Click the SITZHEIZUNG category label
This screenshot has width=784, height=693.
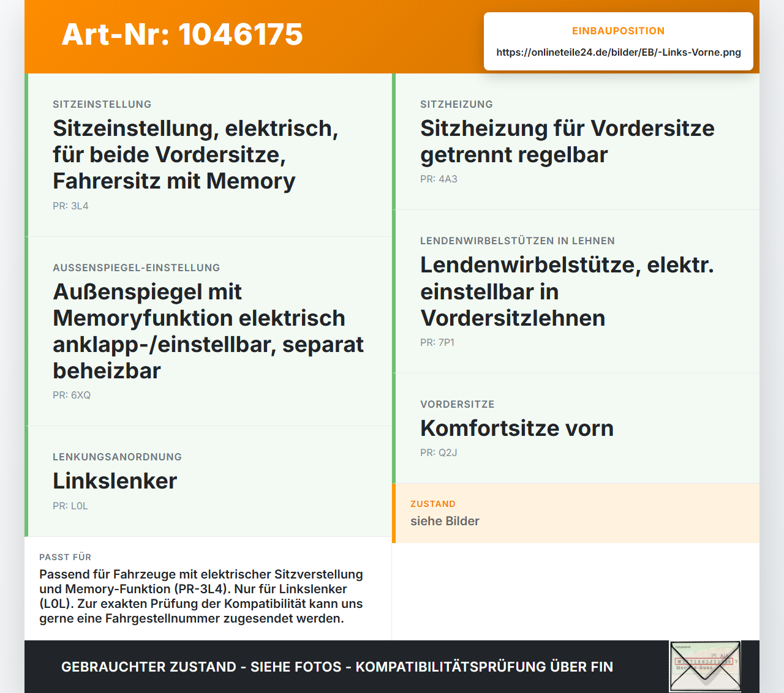[x=456, y=104]
